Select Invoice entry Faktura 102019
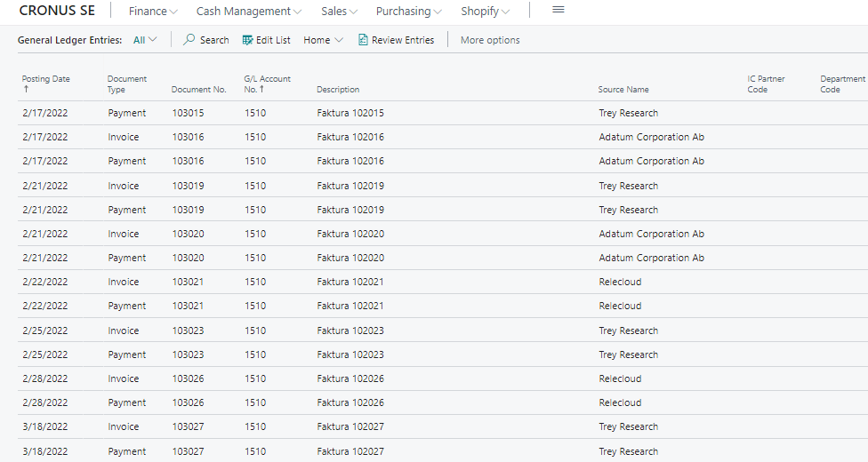This screenshot has width=868, height=462. (x=443, y=186)
